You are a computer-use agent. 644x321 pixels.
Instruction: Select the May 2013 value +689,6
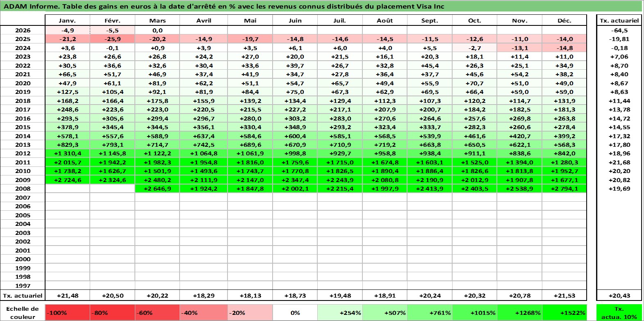pyautogui.click(x=250, y=145)
